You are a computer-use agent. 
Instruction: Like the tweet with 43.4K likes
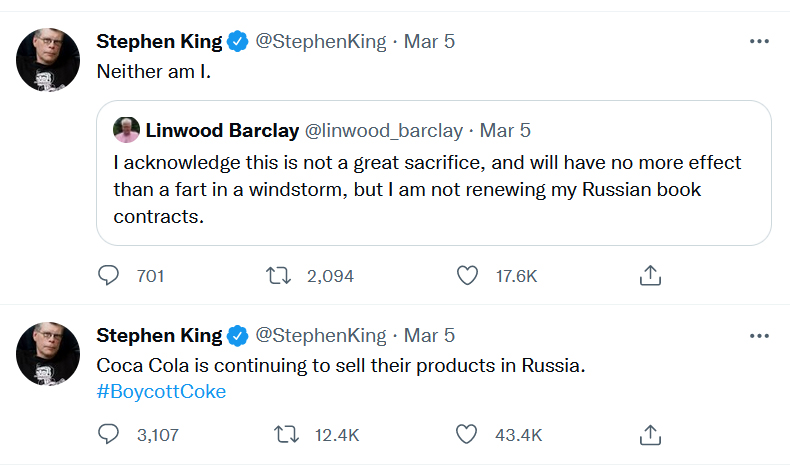click(x=467, y=434)
